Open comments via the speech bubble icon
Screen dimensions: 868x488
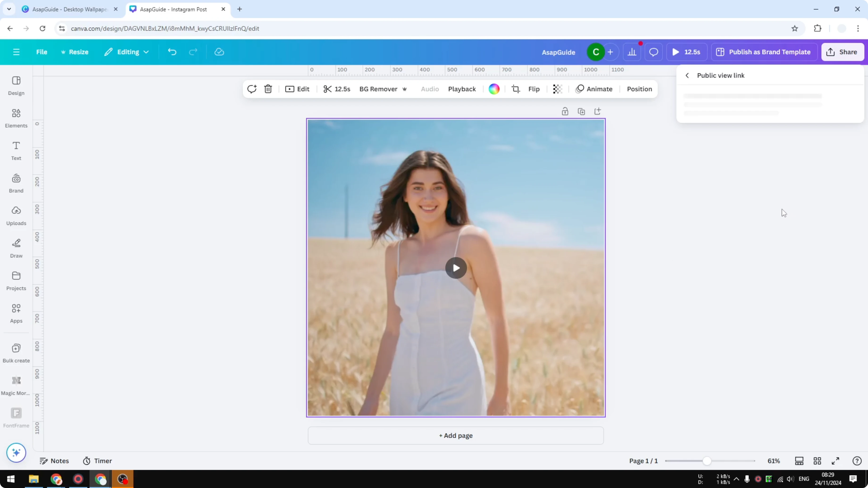click(x=654, y=52)
